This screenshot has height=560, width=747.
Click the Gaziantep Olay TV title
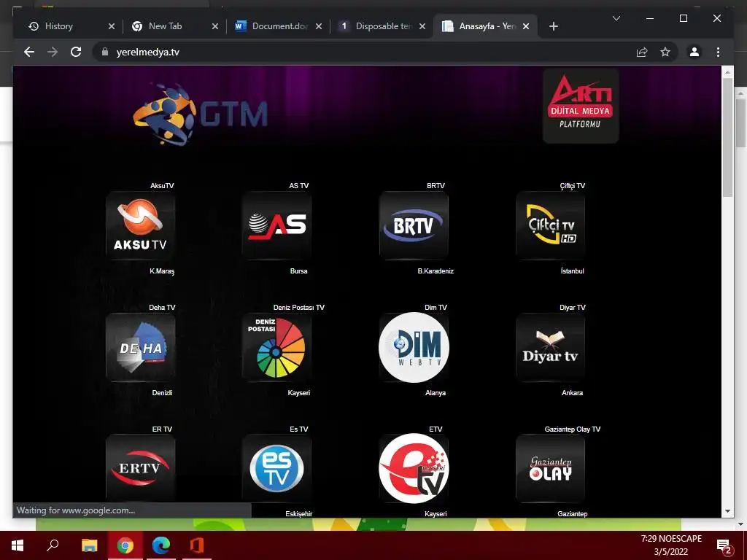[x=572, y=429]
